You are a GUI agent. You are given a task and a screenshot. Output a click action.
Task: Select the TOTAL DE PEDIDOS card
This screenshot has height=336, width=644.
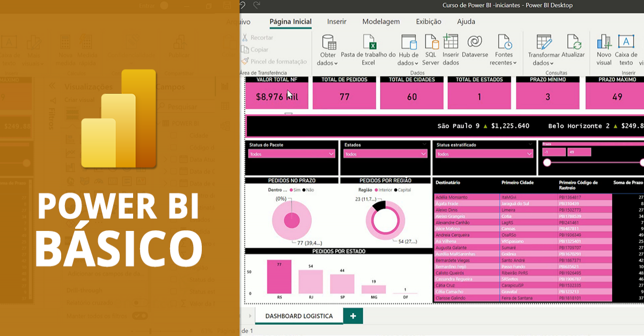(344, 93)
